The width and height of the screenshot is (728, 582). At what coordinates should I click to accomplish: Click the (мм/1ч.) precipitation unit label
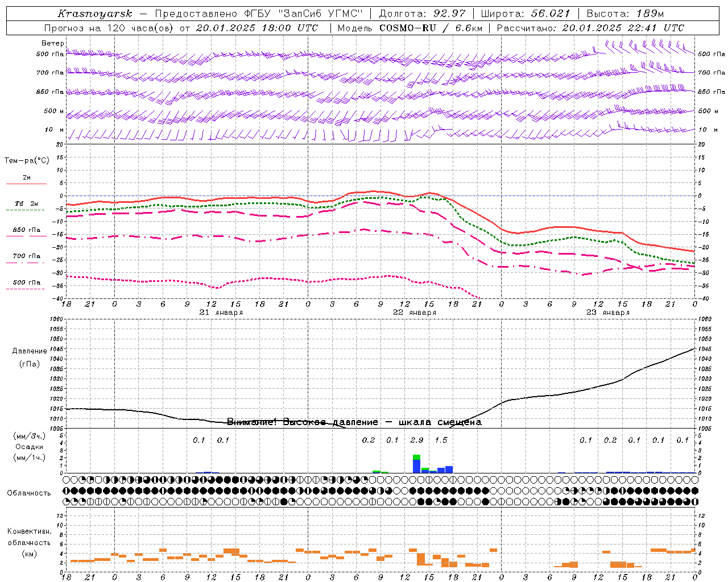click(x=30, y=458)
